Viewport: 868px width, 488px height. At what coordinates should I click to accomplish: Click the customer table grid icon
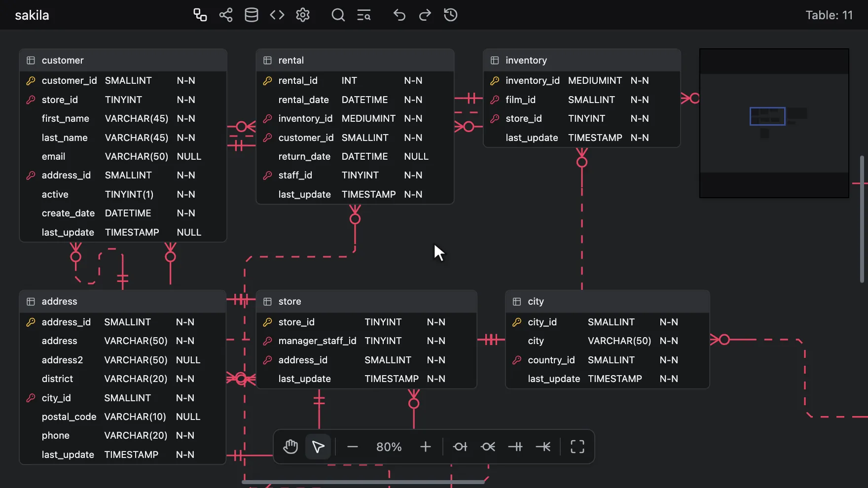31,60
